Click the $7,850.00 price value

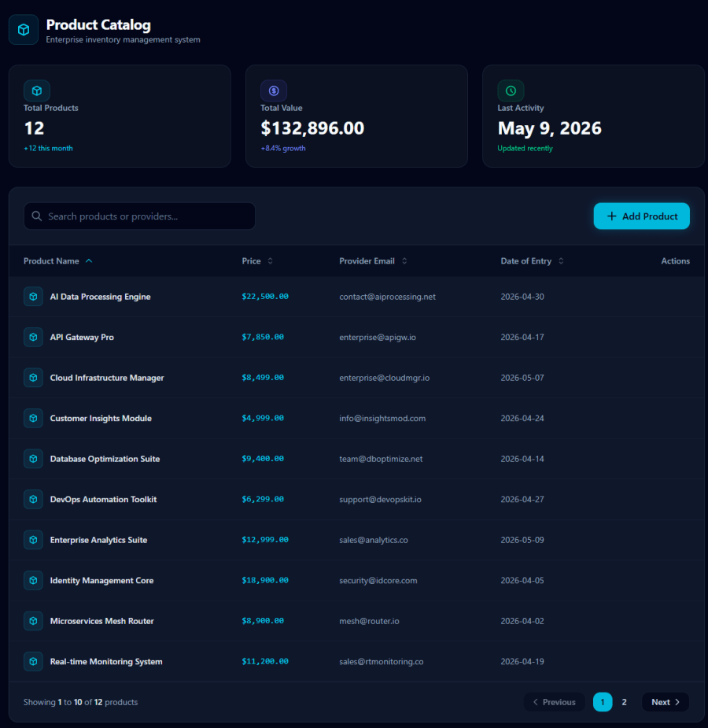263,337
